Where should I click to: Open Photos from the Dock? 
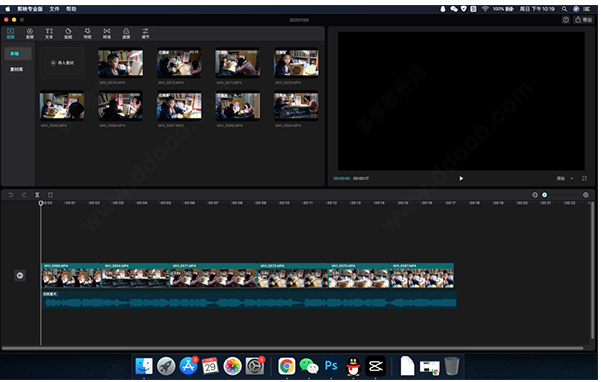233,367
